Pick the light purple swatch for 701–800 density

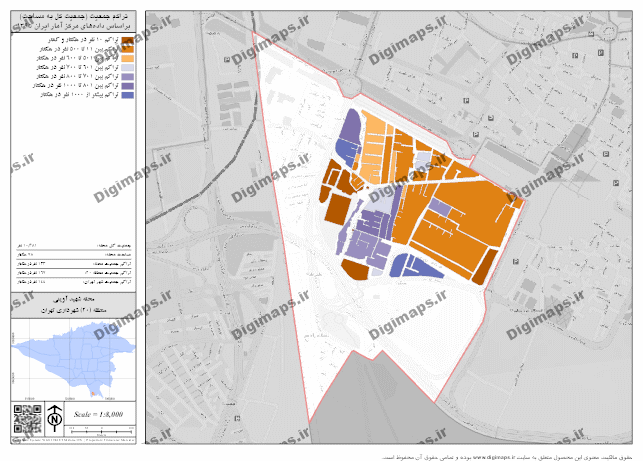tap(128, 77)
